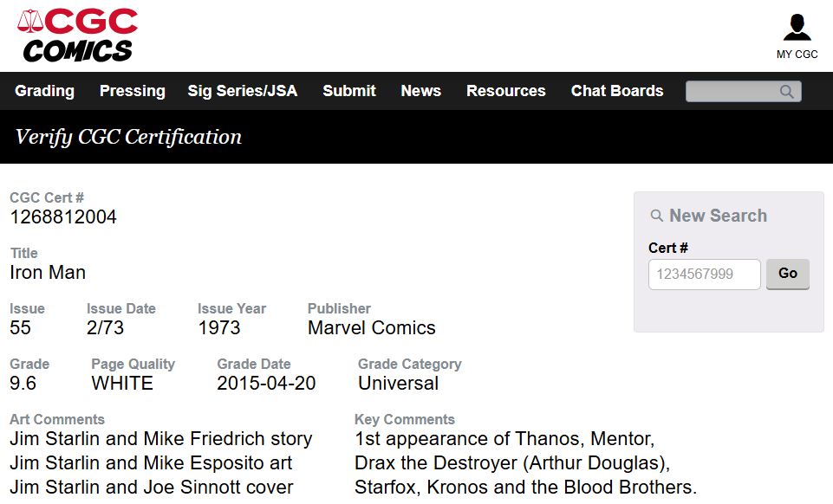The height and width of the screenshot is (504, 833).
Task: Open the Grading menu
Action: [x=44, y=91]
